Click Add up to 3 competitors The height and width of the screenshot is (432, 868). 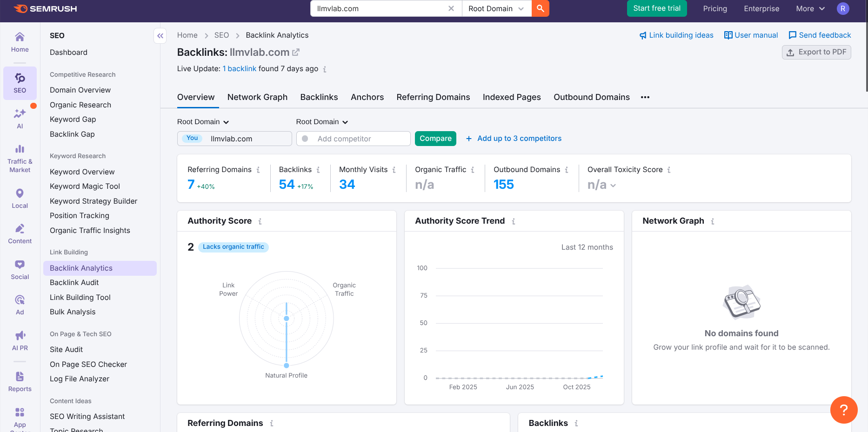click(514, 139)
